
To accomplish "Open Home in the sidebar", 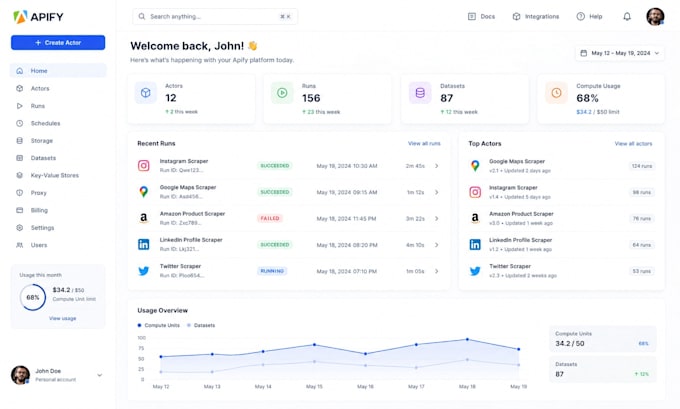I will coord(58,71).
